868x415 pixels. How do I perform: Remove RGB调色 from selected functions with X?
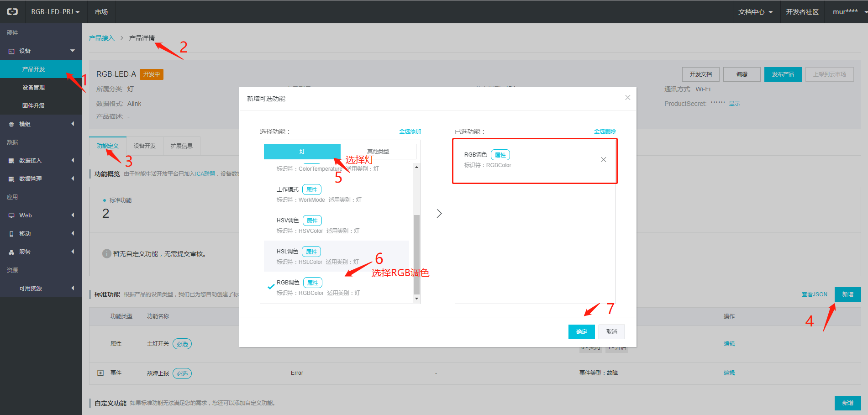click(x=603, y=160)
